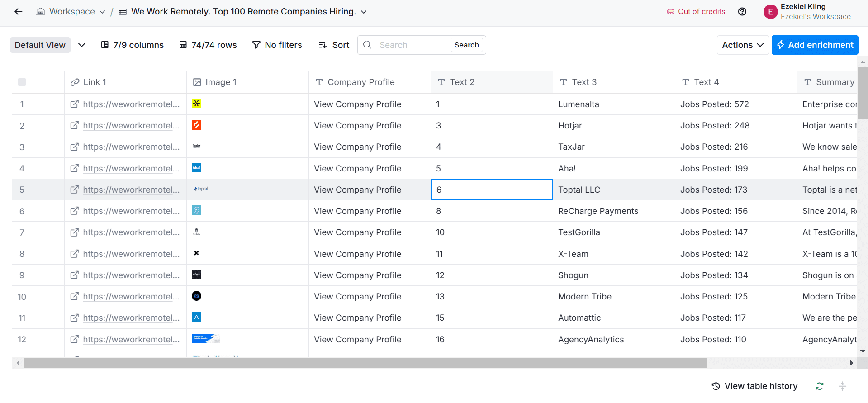Open the Toptal logo thumbnail
This screenshot has width=868, height=403.
[x=201, y=189]
